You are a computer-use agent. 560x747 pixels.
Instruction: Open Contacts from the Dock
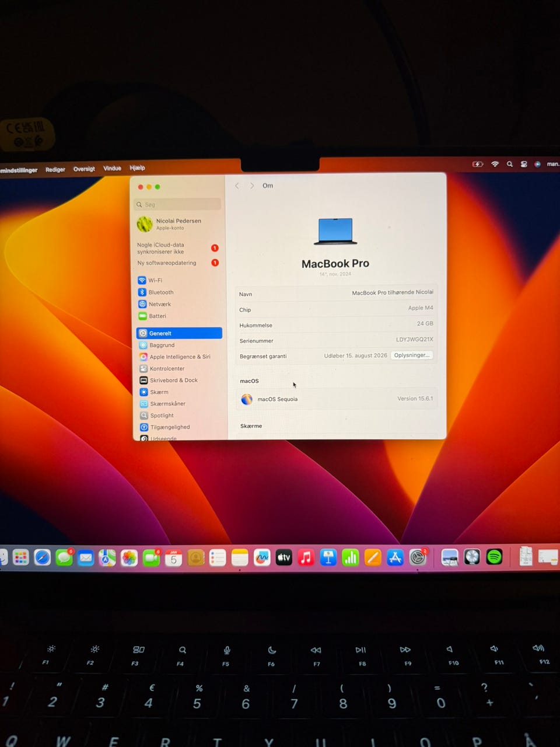click(x=196, y=558)
